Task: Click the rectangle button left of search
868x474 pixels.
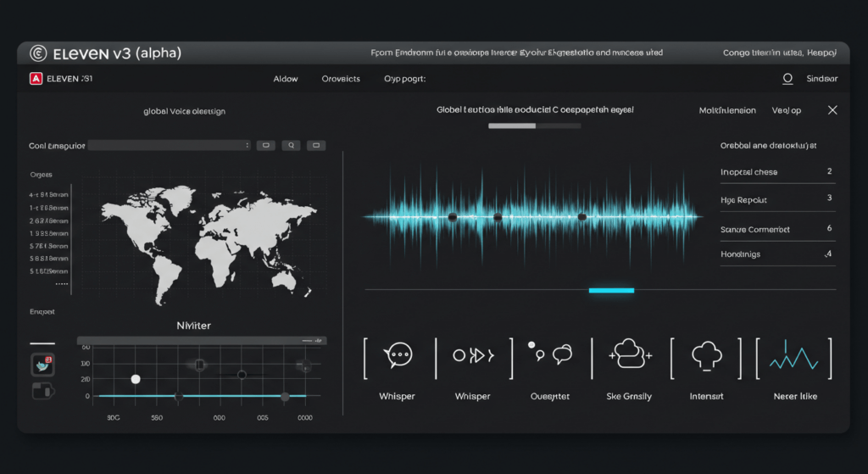Action: (265, 145)
